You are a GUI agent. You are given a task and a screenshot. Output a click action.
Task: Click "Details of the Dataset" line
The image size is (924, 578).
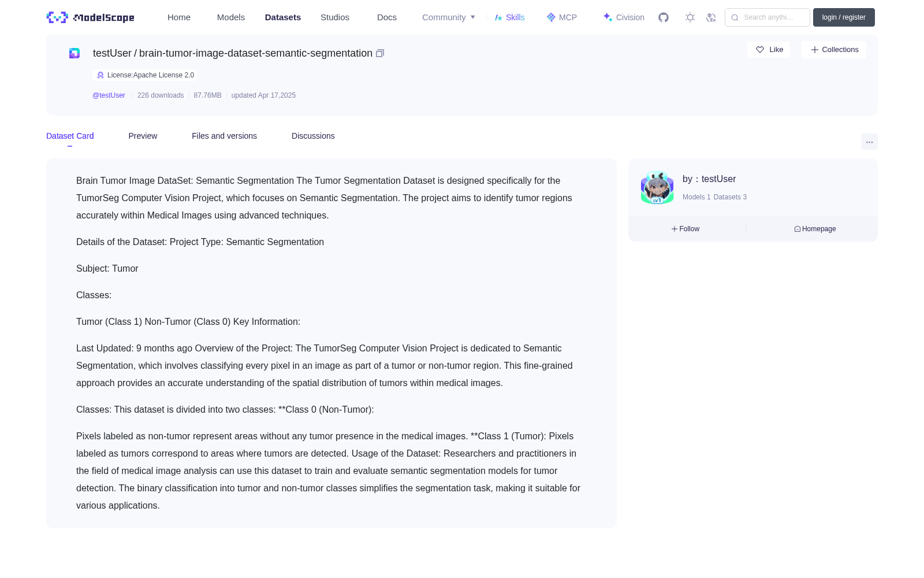(200, 242)
